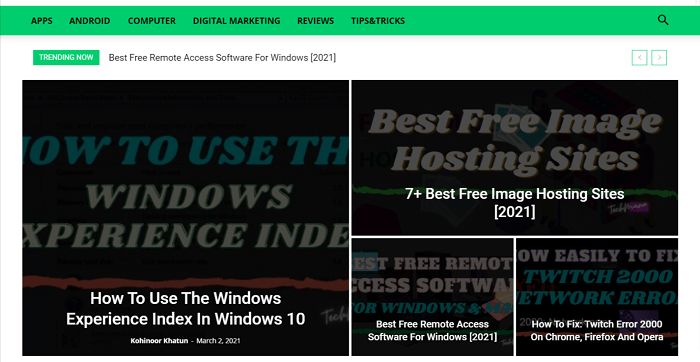Select the TIPS&TRICKS menu item

coord(378,21)
